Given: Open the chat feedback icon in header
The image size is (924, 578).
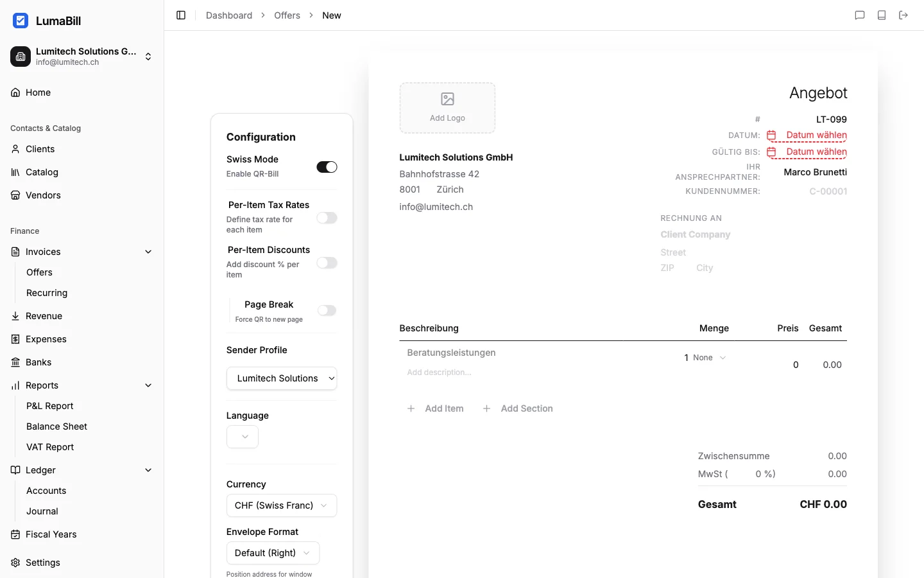Looking at the screenshot, I should (x=860, y=15).
